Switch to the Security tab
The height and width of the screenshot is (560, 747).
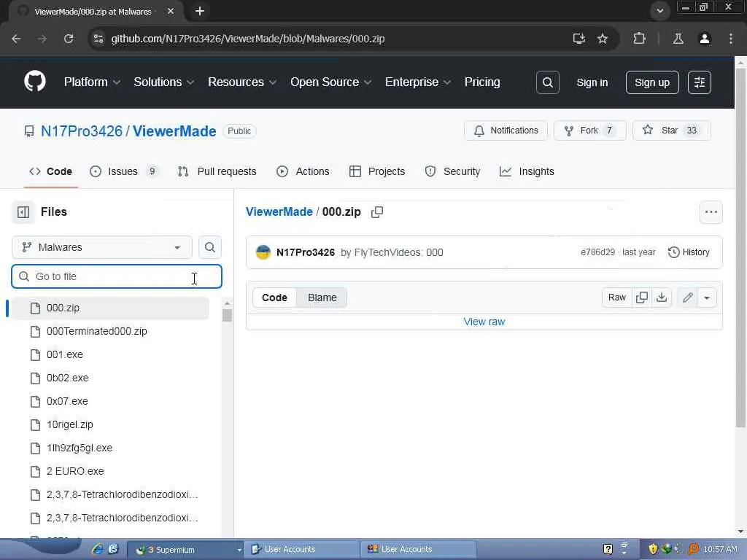tap(452, 171)
